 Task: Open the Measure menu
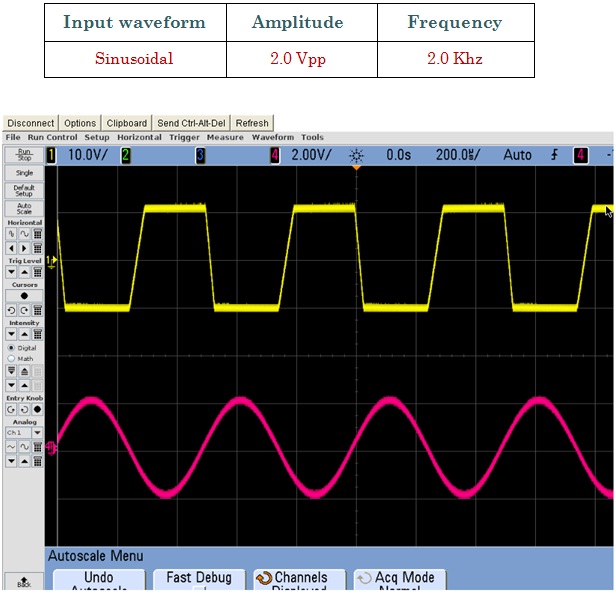(225, 137)
